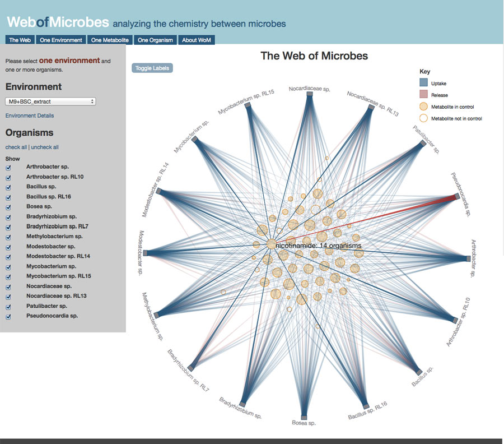Select the Nocardiaceae sp. node at top
Image resolution: width=504 pixels, height=444 pixels.
310,95
